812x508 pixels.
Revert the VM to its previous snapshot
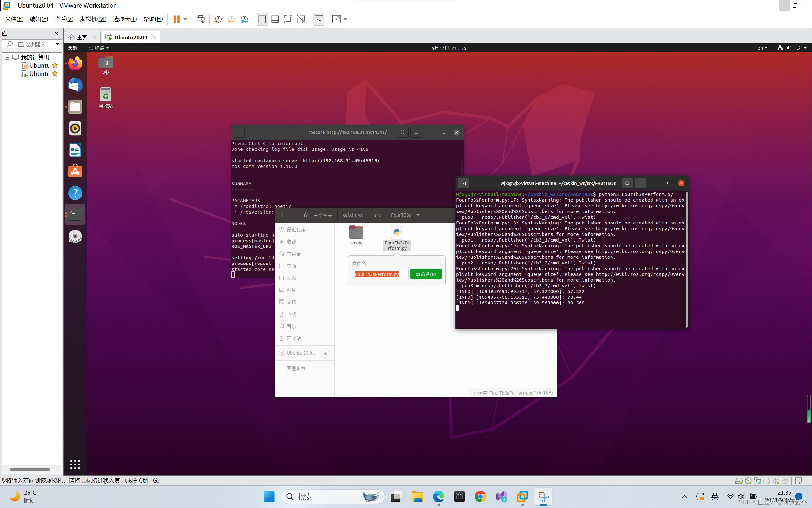pyautogui.click(x=231, y=19)
